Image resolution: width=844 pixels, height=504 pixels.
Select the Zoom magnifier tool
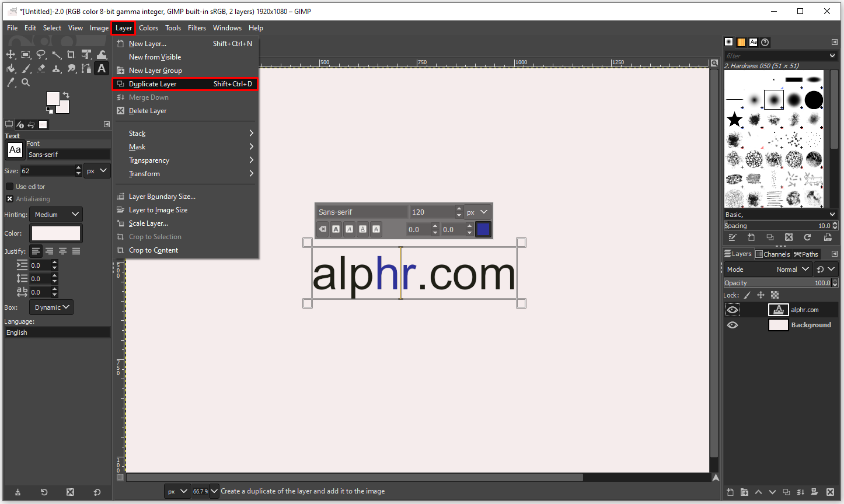[x=26, y=82]
